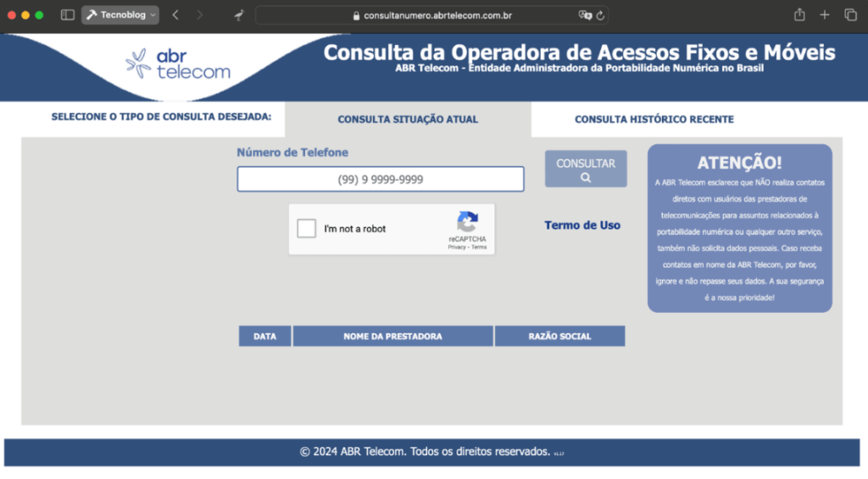Click SELECIONE O TIPO DE CONSULTA DESEJADA label
This screenshot has height=479, width=868.
[x=161, y=117]
